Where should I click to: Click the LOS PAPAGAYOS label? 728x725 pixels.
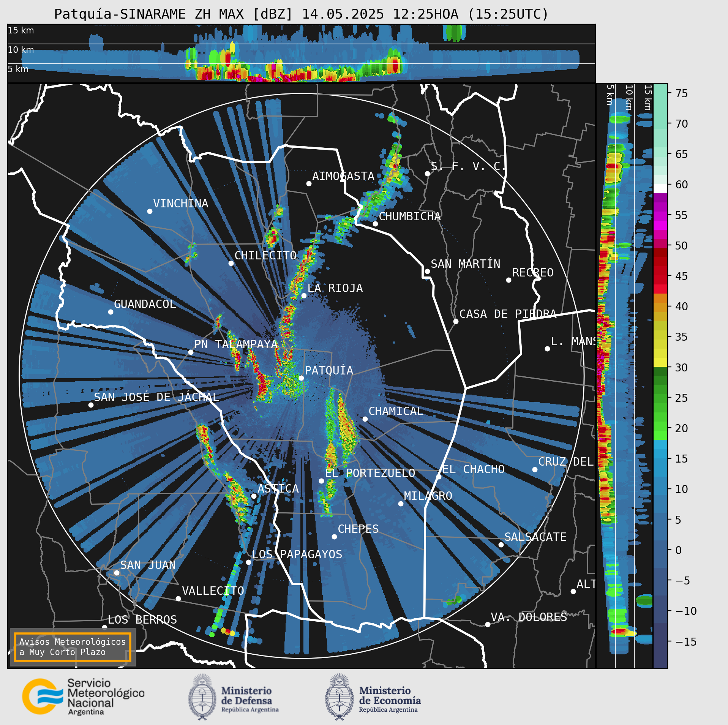pos(297,554)
